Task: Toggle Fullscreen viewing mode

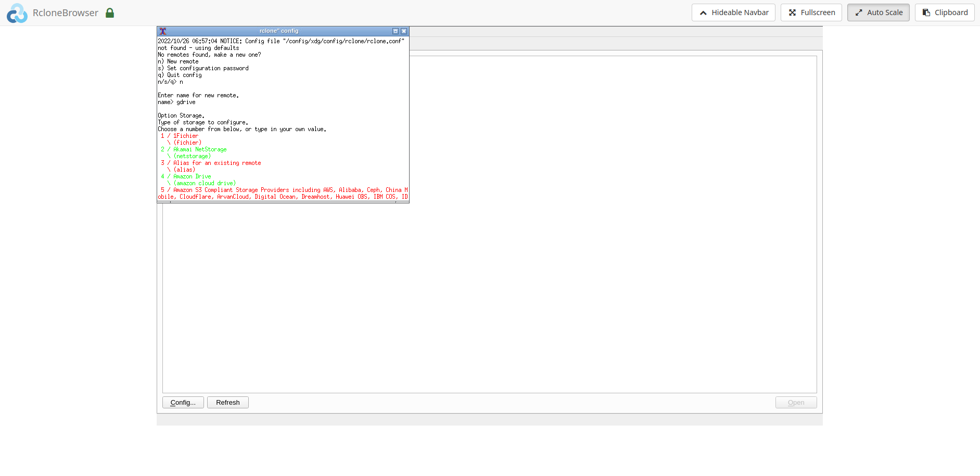Action: [811, 12]
